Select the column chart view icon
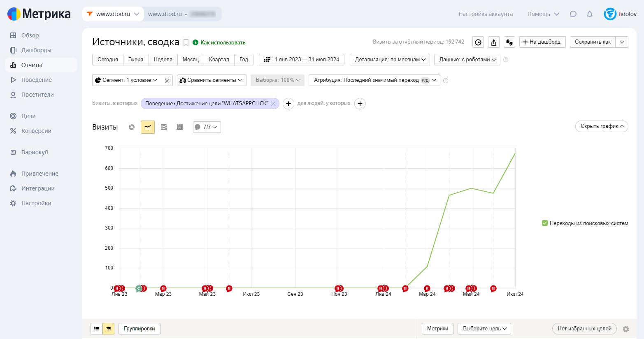 pyautogui.click(x=180, y=127)
